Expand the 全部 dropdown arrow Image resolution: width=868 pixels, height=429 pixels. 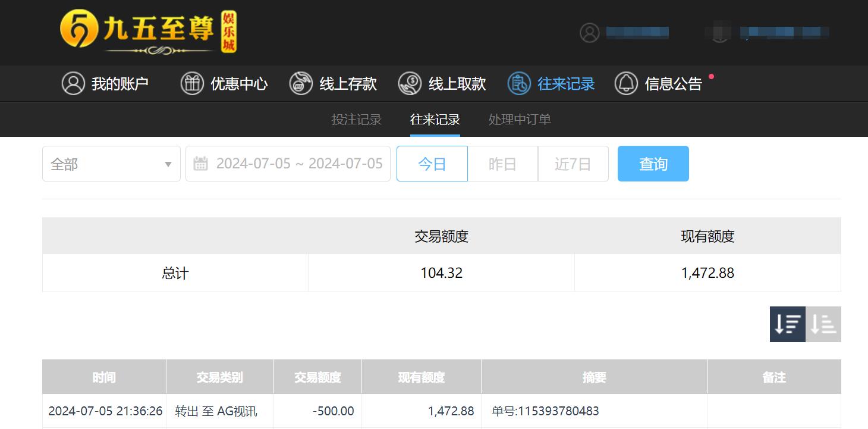point(169,164)
